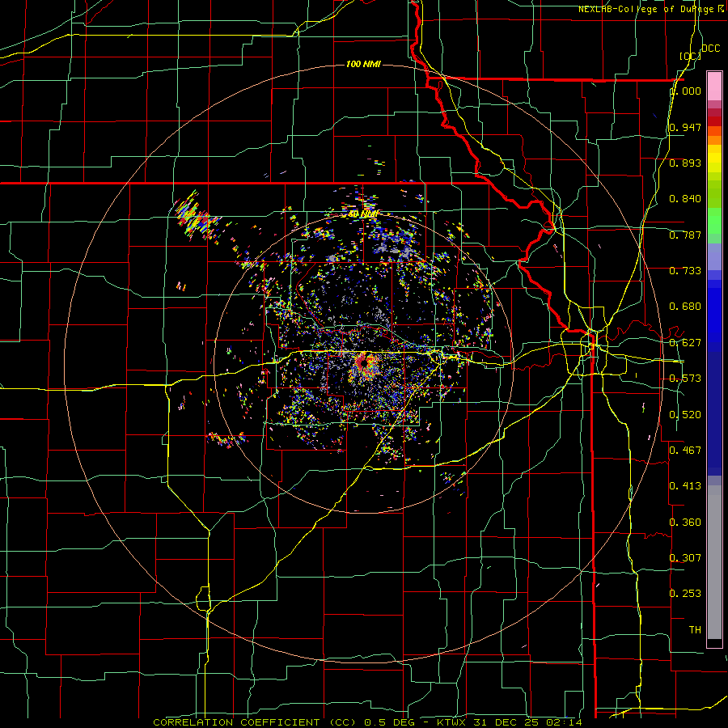Click the 0.947 scale value
728x728 pixels.
tap(685, 127)
